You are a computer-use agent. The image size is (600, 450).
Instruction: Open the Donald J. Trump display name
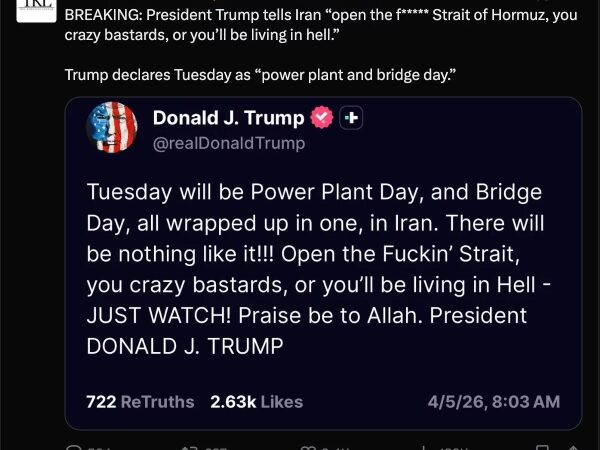(x=228, y=118)
